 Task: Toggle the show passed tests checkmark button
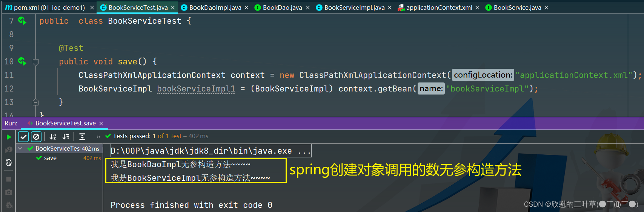coord(23,137)
